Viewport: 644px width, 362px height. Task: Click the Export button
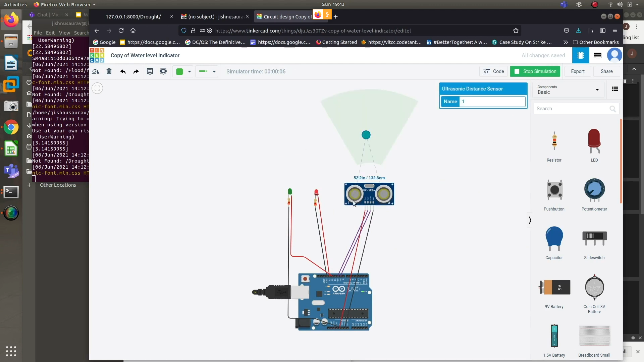(578, 71)
